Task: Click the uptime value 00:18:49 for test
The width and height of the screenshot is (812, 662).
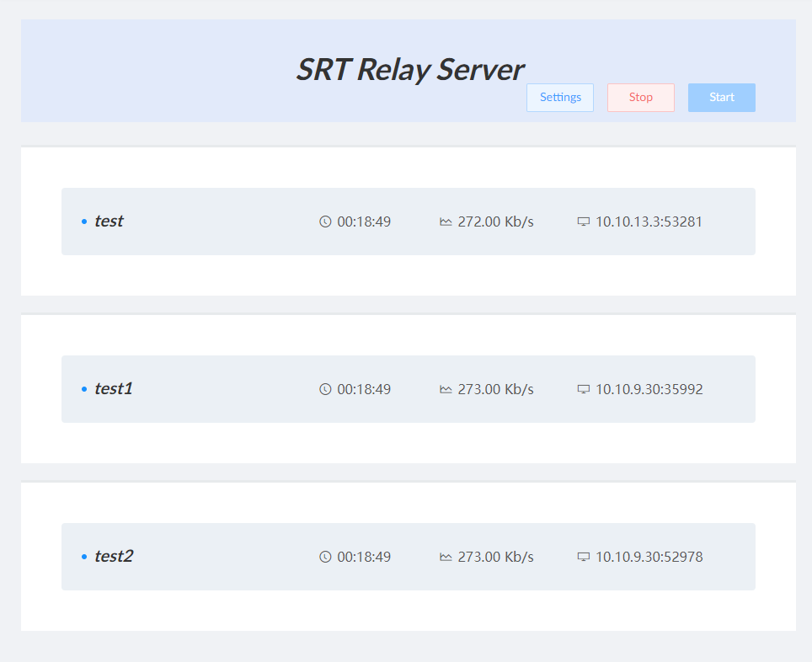Action: pyautogui.click(x=363, y=222)
